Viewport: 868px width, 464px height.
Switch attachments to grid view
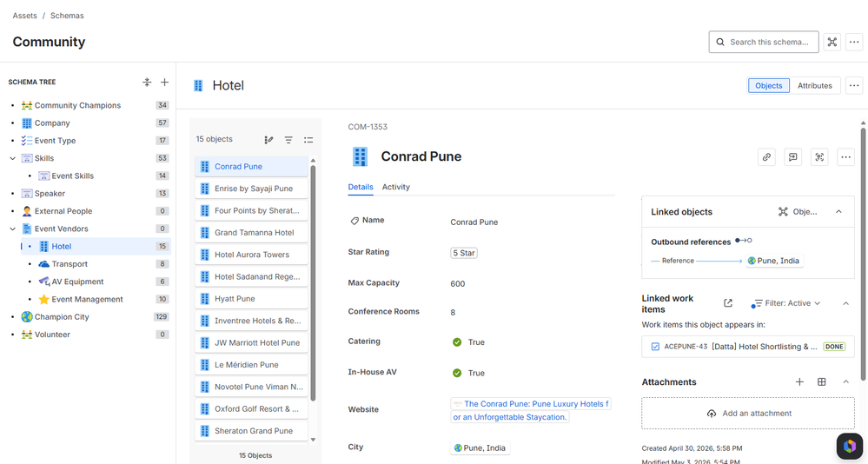pos(821,382)
